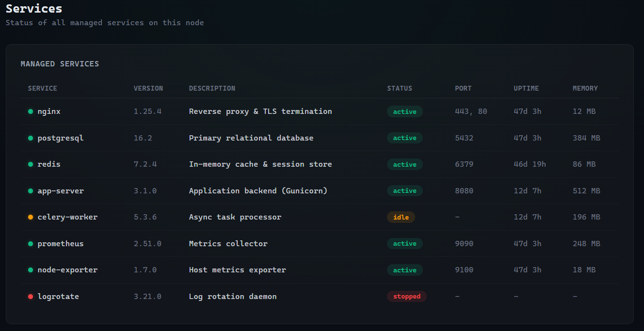Click the 'Reverse proxy & TLS termination' description

(260, 111)
